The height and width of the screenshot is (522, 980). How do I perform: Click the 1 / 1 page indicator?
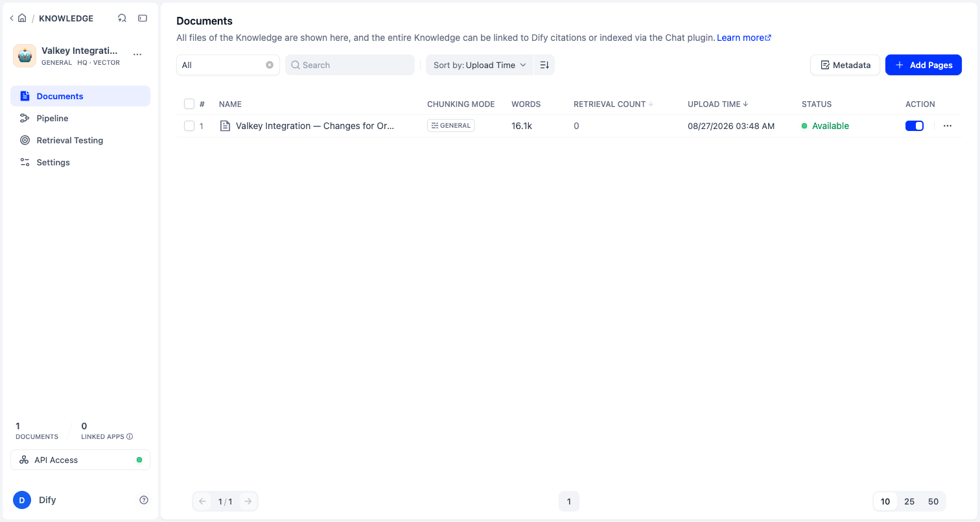225,501
